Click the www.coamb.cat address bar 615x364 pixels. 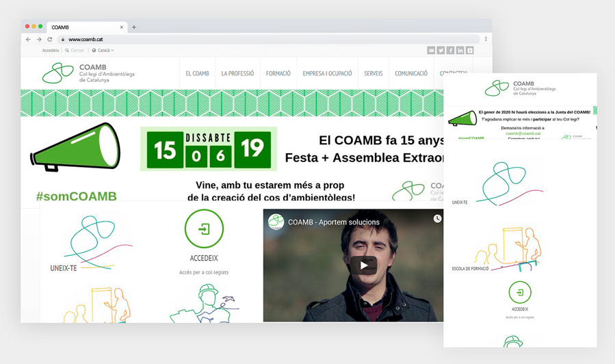[x=269, y=39]
